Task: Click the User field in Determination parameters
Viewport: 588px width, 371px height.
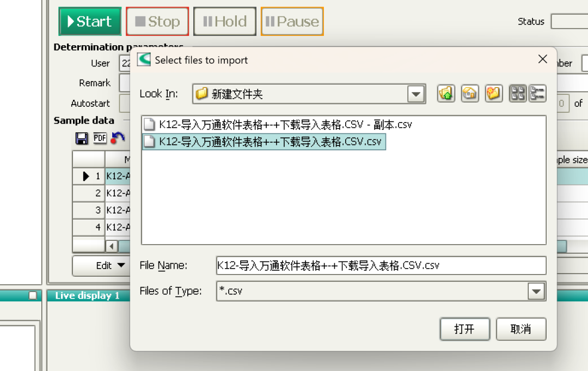Action: 125,63
